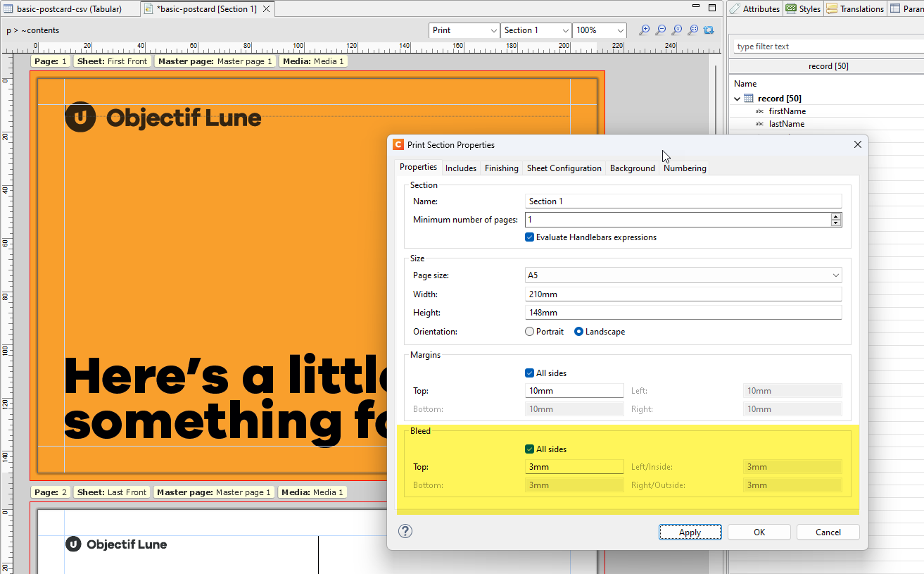
Task: Click the Bleed Top value input field
Action: [574, 467]
